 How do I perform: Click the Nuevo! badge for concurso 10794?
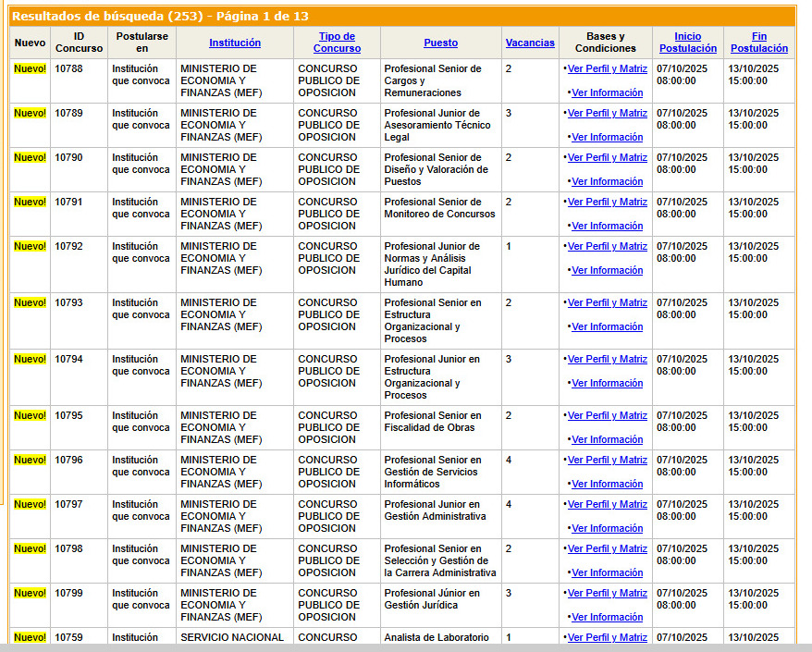(x=30, y=359)
